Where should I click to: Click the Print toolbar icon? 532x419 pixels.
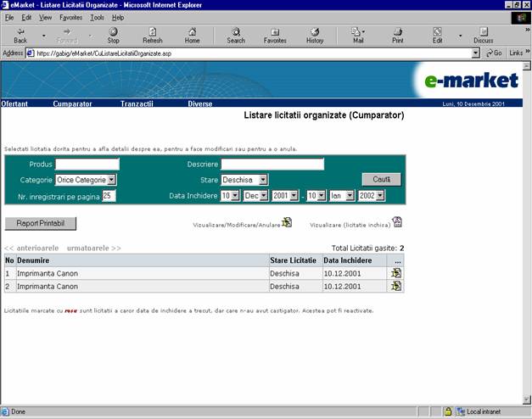[398, 32]
